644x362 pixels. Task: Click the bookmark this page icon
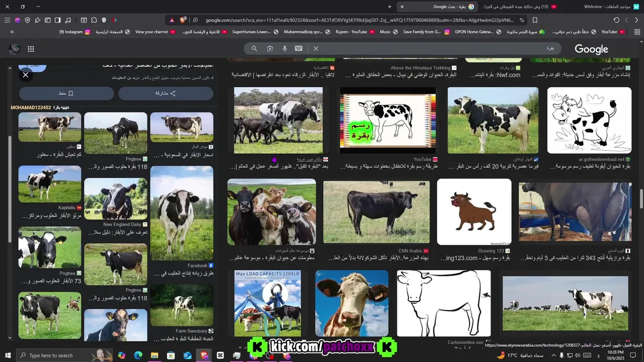[x=535, y=20]
